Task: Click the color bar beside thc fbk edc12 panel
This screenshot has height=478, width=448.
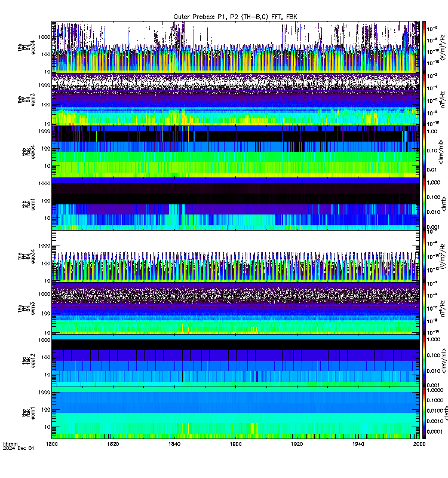Action: [424, 361]
